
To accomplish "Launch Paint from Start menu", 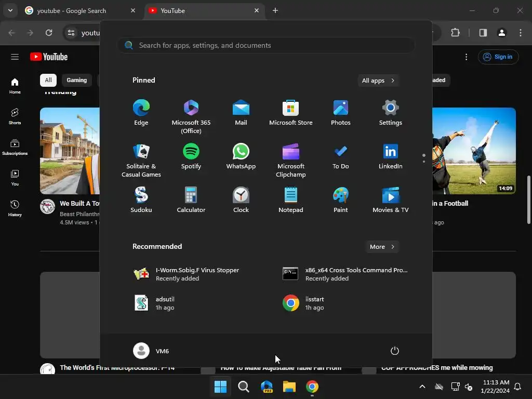I will [341, 200].
